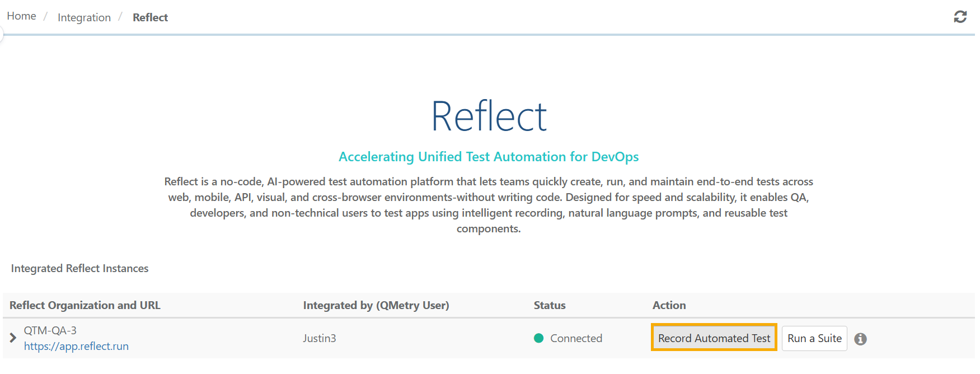This screenshot has height=374, width=980.
Task: Click the Action column header
Action: 669,305
